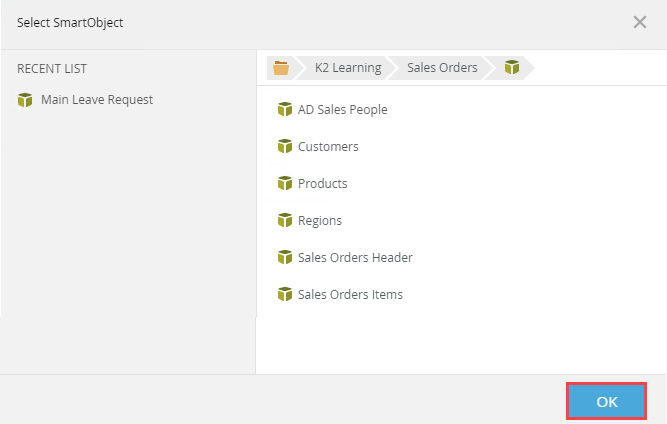
Task: Close the Select SmartObject dialog
Action: [x=640, y=22]
